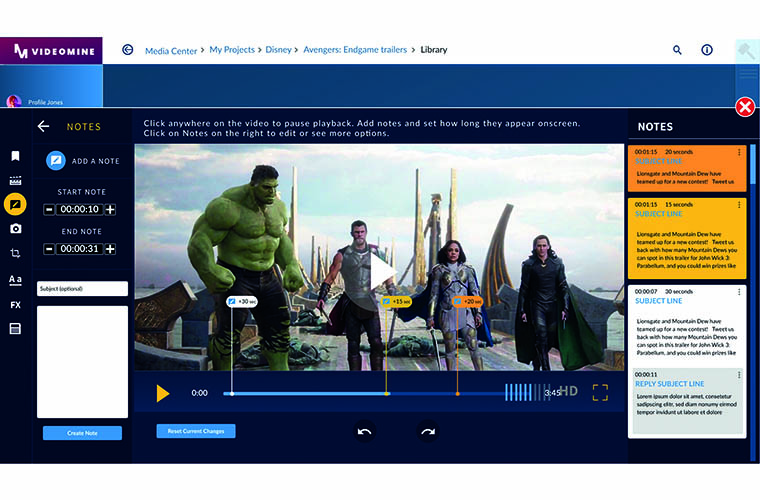760x500 pixels.
Task: Open the Aa text tool
Action: (x=15, y=280)
